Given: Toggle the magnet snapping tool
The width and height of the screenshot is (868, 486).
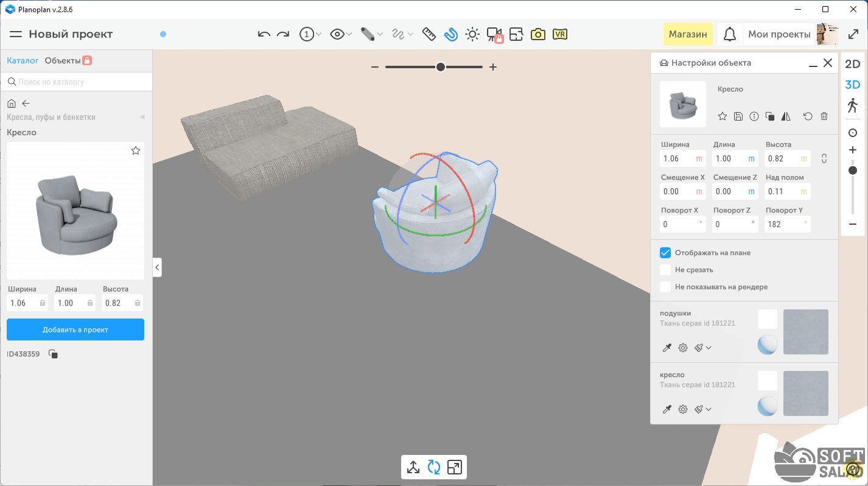Looking at the screenshot, I should click(x=450, y=35).
